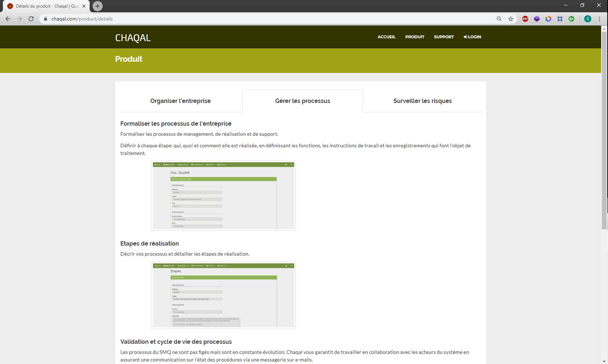Select the Gérer les processus tab
Screen dimensions: 608x364
303,101
